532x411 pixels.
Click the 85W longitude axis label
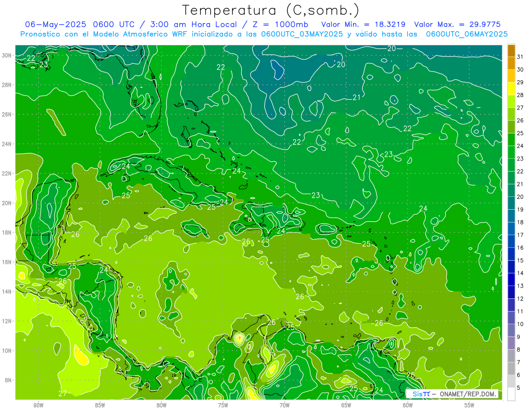click(100, 405)
